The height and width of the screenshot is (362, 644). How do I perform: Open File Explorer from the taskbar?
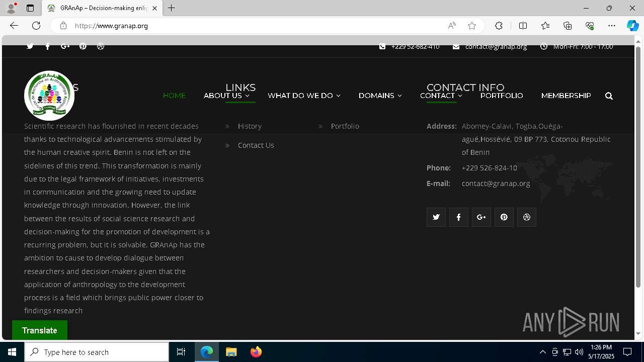point(231,352)
